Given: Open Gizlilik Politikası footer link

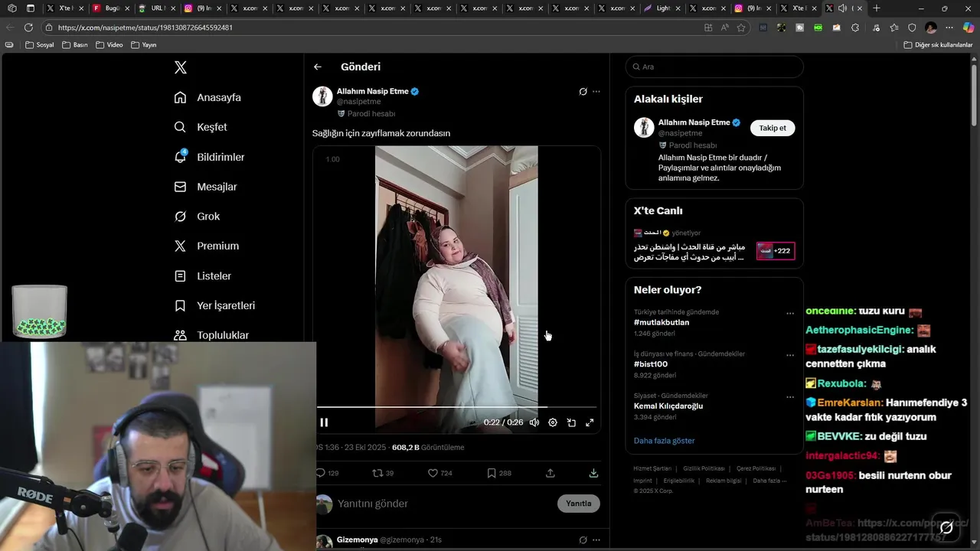Looking at the screenshot, I should [704, 468].
